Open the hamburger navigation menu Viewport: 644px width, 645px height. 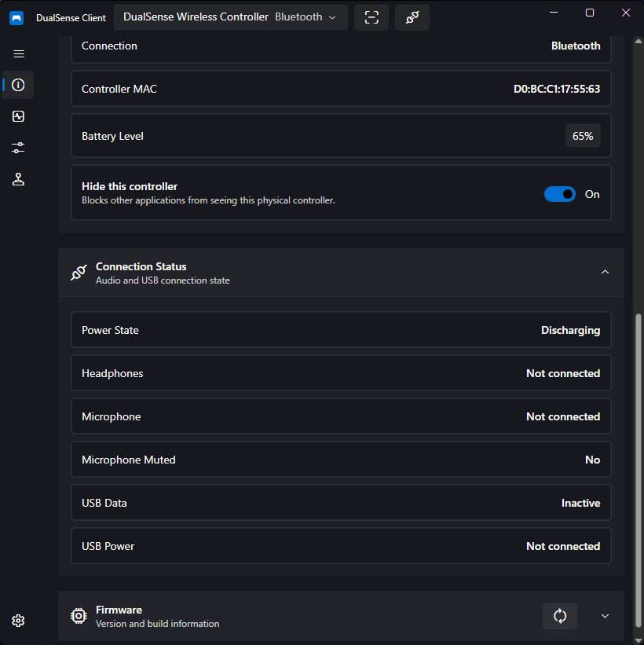click(x=19, y=54)
